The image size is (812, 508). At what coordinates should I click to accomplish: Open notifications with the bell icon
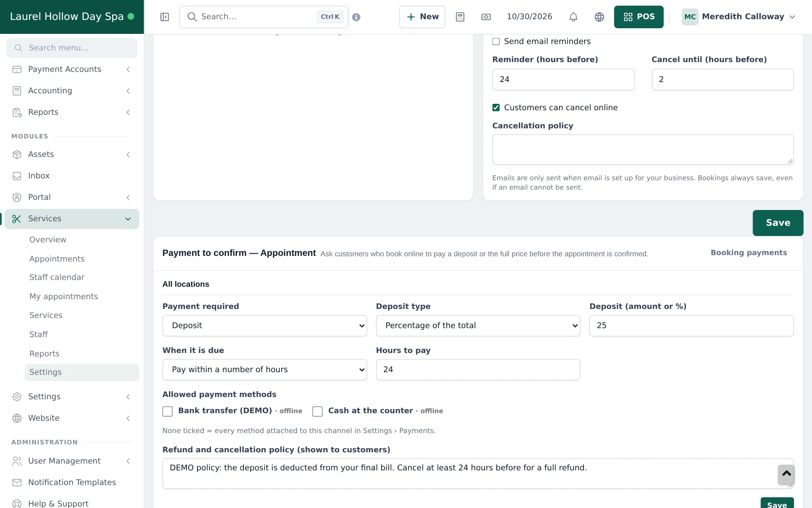(x=573, y=17)
